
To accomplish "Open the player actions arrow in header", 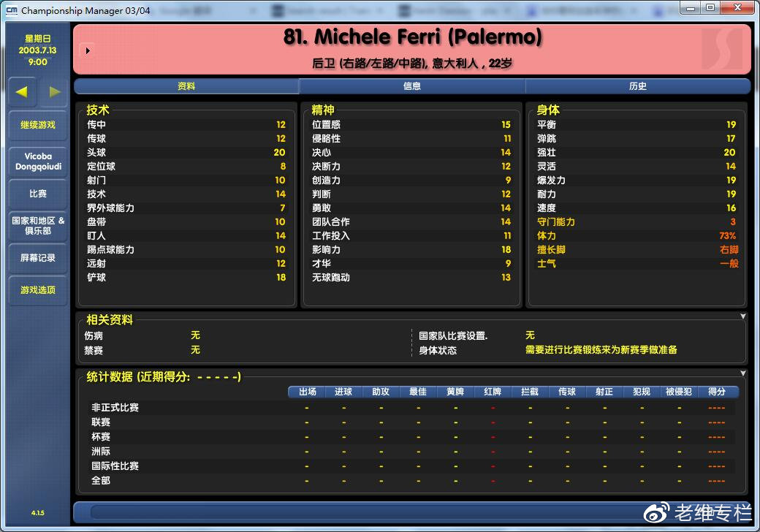I will 88,50.
